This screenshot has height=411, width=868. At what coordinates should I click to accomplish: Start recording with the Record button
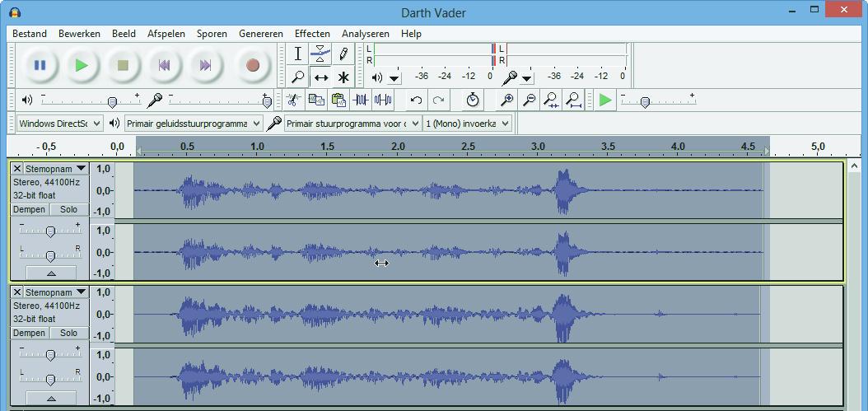253,65
